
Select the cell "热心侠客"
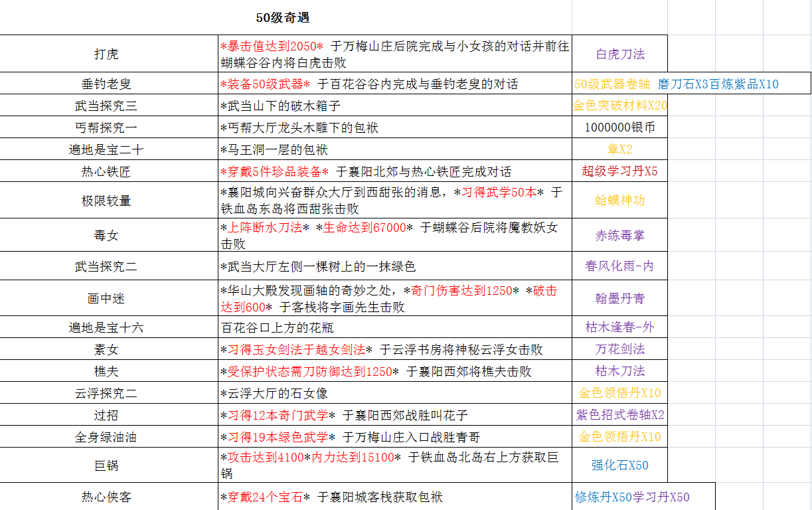(106, 497)
